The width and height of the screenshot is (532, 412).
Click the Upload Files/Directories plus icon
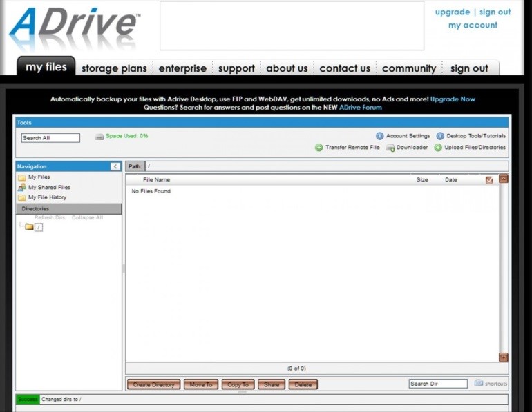pyautogui.click(x=438, y=148)
